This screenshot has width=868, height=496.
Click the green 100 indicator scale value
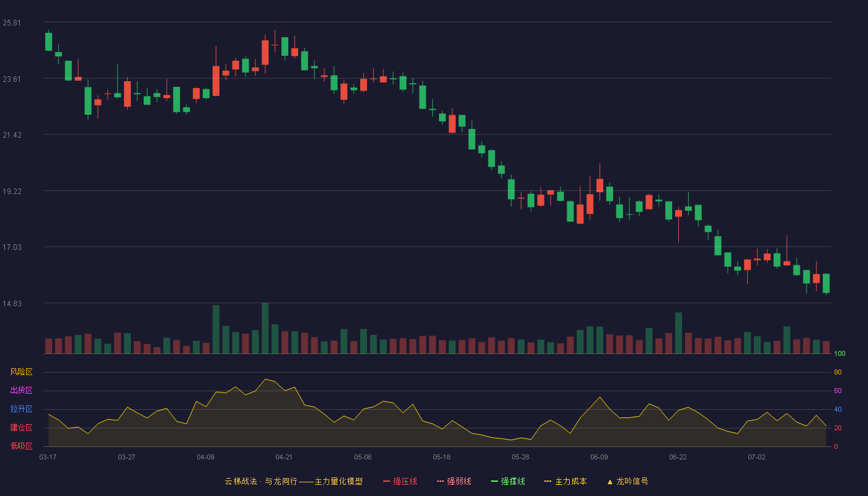pyautogui.click(x=839, y=354)
